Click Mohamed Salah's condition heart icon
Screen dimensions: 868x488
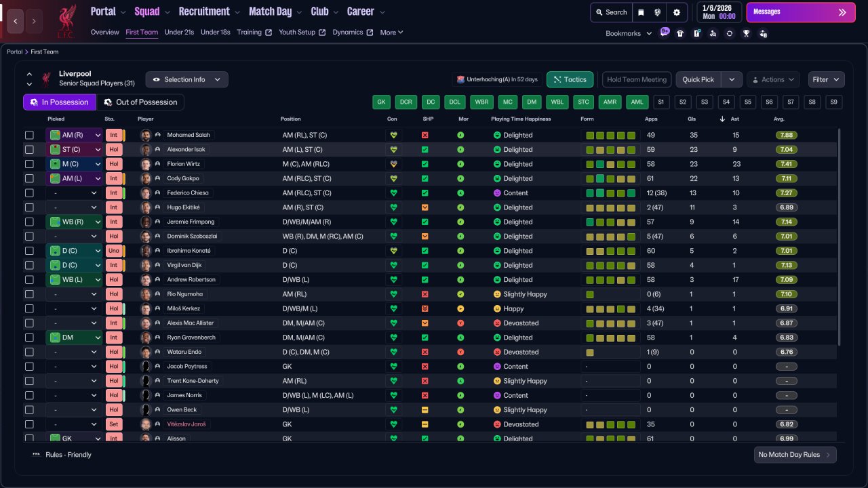[393, 135]
